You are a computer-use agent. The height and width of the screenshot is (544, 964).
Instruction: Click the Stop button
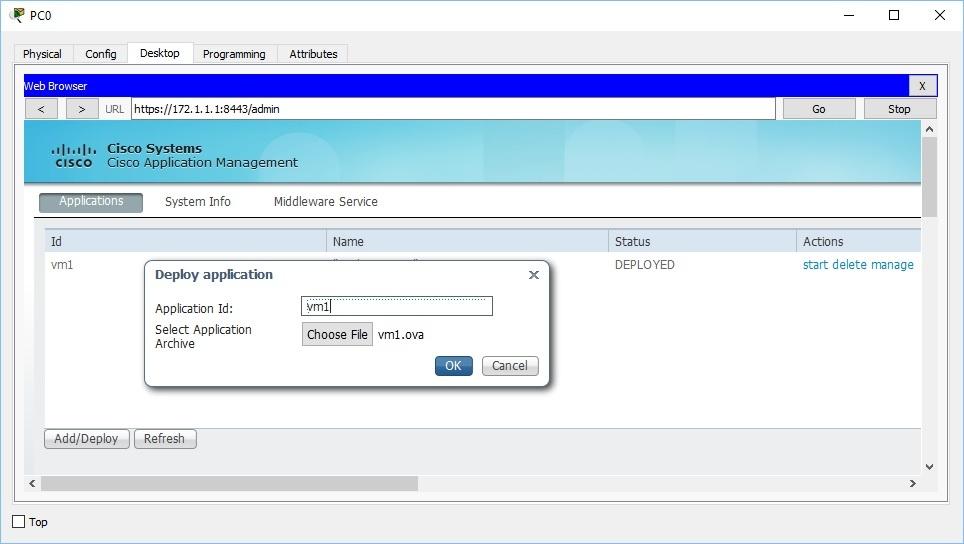[x=899, y=109]
